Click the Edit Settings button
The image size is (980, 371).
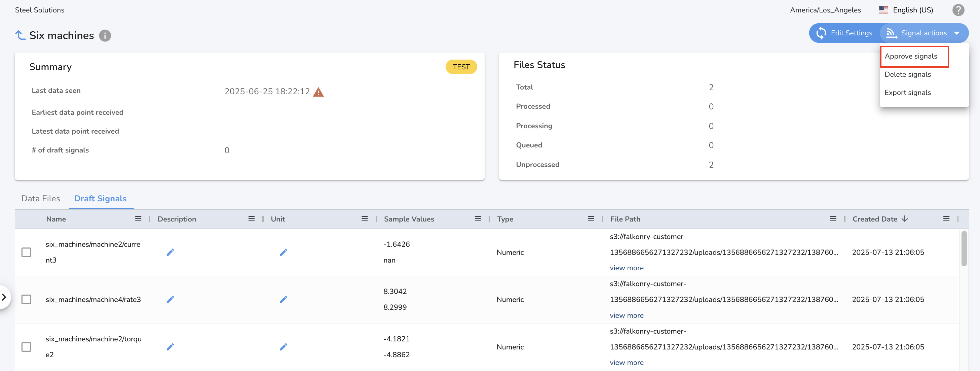844,33
